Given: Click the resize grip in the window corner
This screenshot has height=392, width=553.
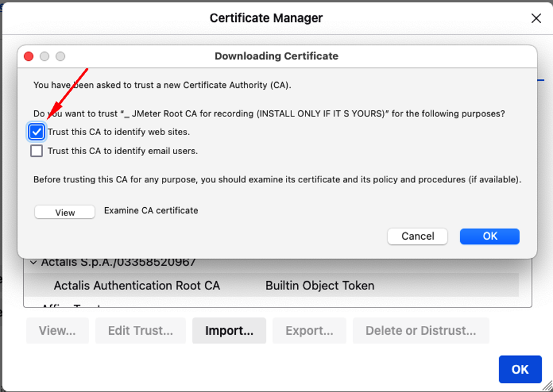Looking at the screenshot, I should pos(548,386).
